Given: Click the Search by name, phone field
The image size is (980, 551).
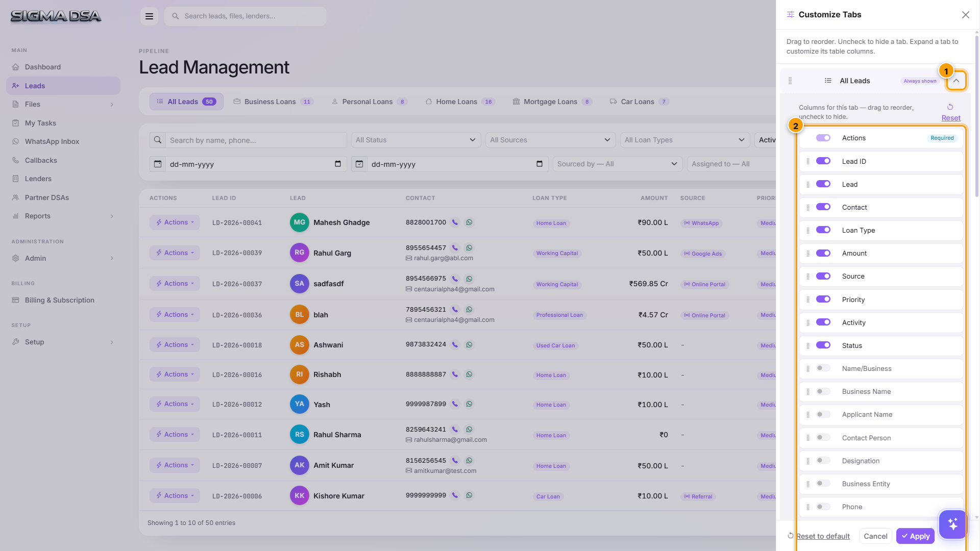Looking at the screenshot, I should tap(256, 140).
